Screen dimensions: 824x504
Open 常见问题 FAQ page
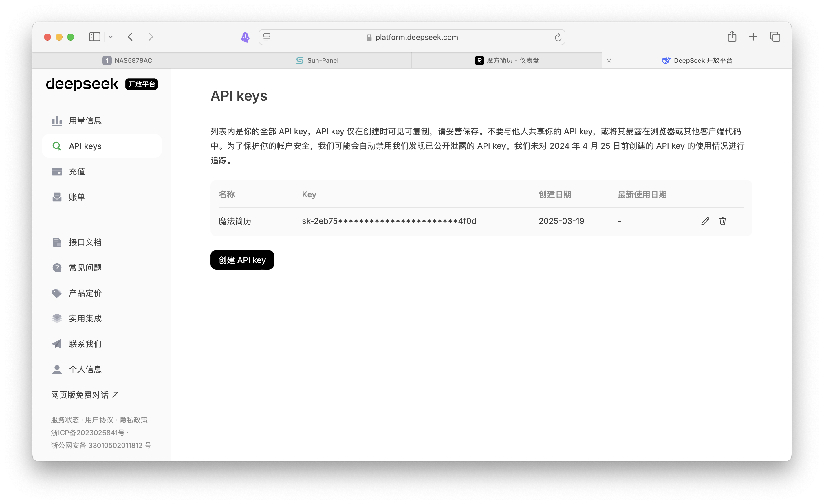(102, 268)
